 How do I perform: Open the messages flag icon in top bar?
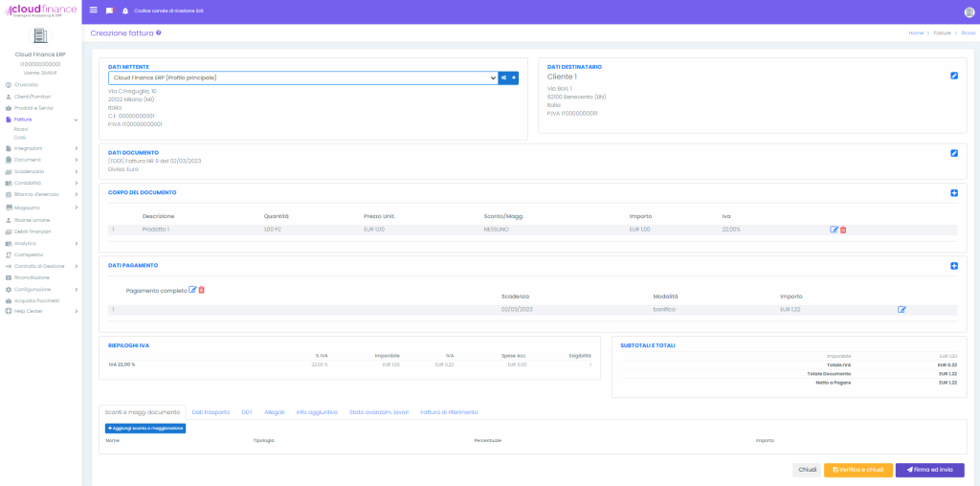tap(110, 11)
